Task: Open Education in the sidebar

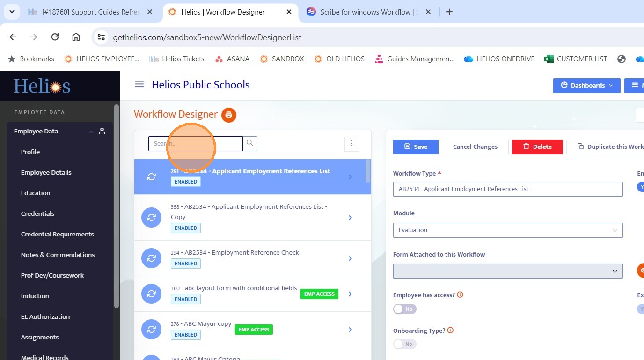Action: point(36,193)
